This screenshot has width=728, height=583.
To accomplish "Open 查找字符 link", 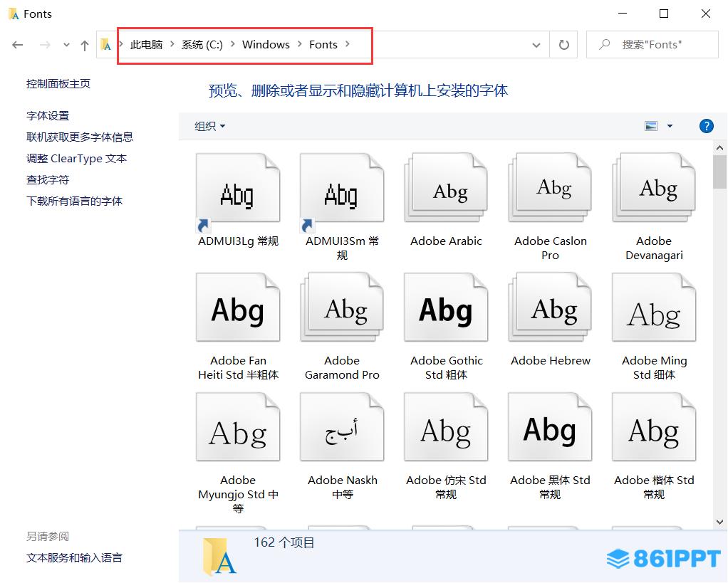I will pos(48,180).
